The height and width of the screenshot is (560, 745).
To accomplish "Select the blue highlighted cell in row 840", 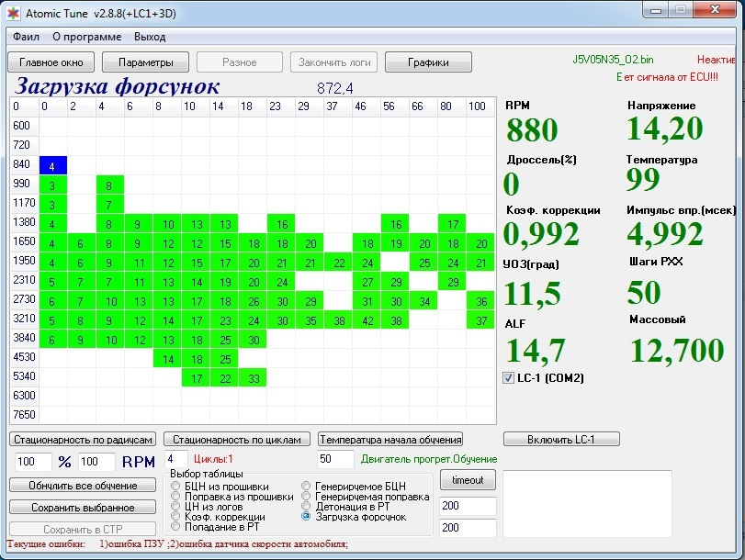I will pyautogui.click(x=52, y=166).
